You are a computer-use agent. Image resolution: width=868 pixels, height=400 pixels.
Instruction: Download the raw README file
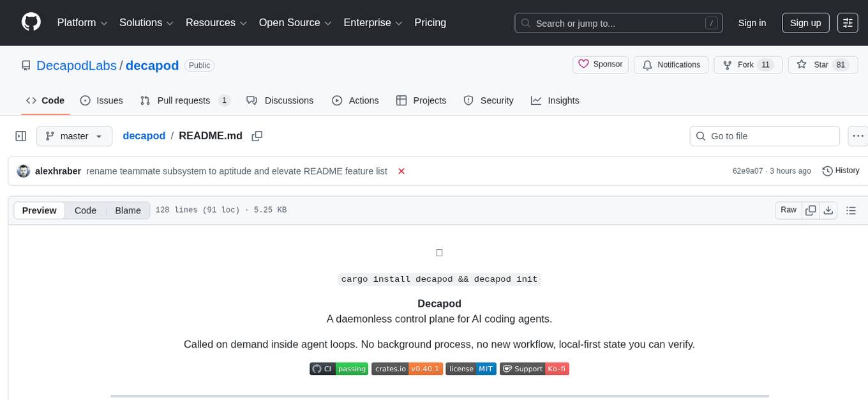point(828,210)
